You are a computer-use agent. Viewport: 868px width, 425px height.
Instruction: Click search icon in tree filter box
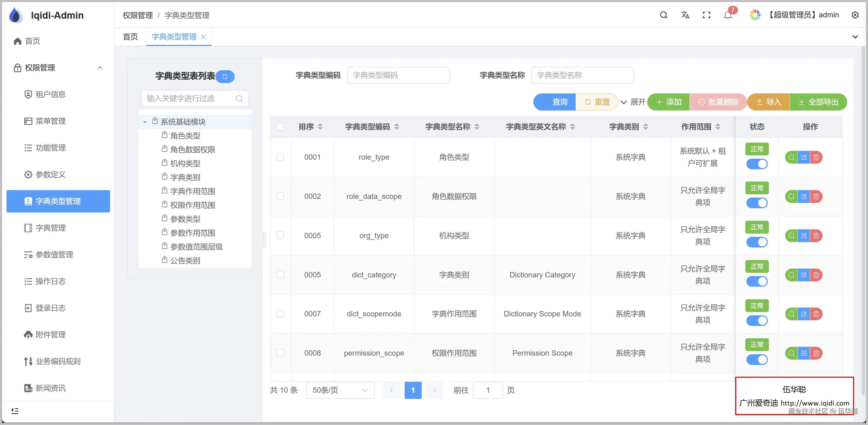click(239, 98)
